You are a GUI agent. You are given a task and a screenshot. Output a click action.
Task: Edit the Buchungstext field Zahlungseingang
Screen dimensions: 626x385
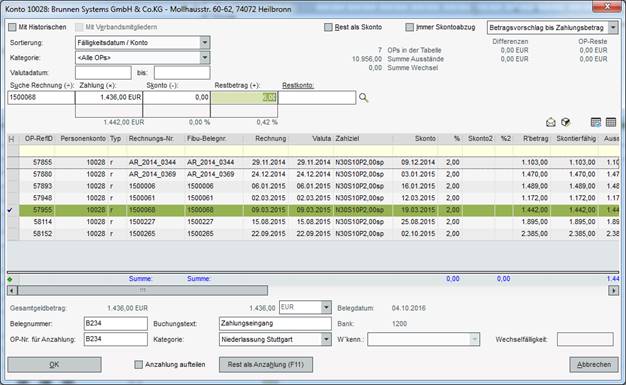[275, 323]
